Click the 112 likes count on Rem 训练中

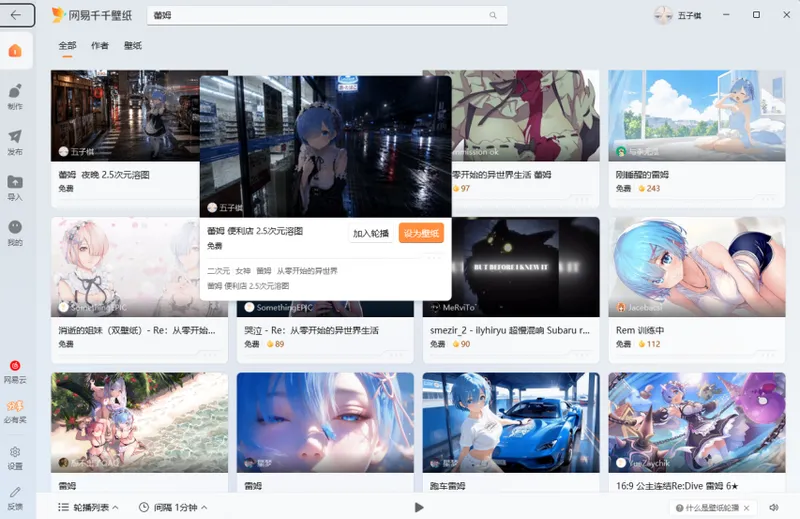tap(649, 344)
